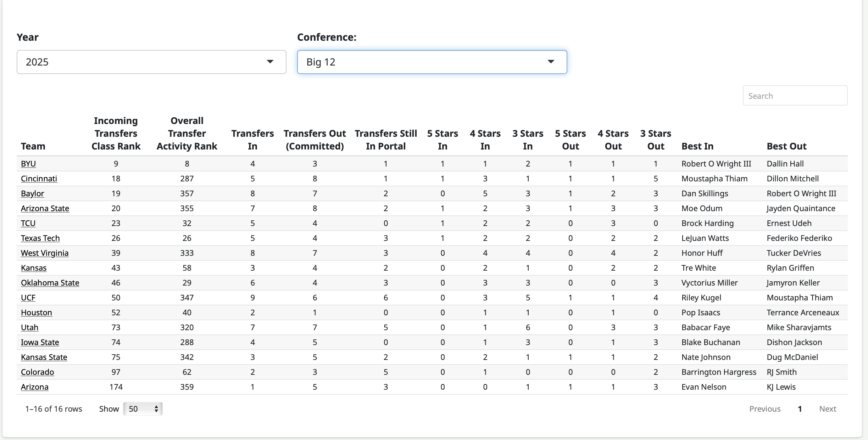Select page 1 in pagination
868x440 pixels.
point(800,409)
